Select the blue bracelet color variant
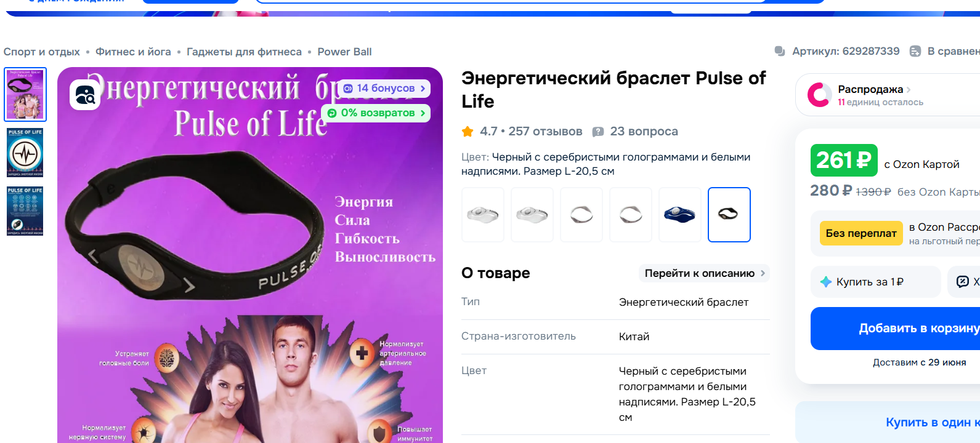This screenshot has width=980, height=443. click(680, 215)
